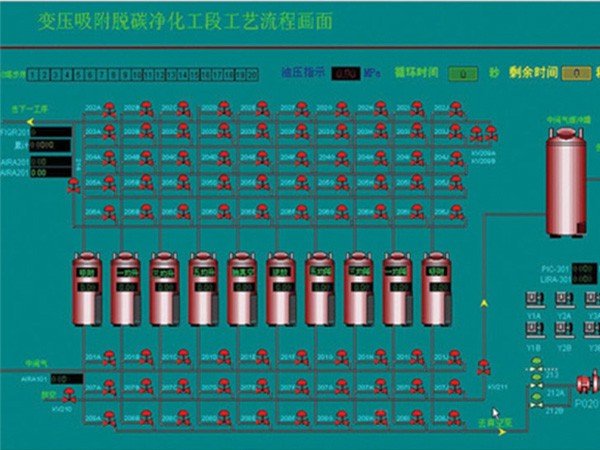Click the intermediate gas buffer tank
600x450 pixels.
click(565, 187)
